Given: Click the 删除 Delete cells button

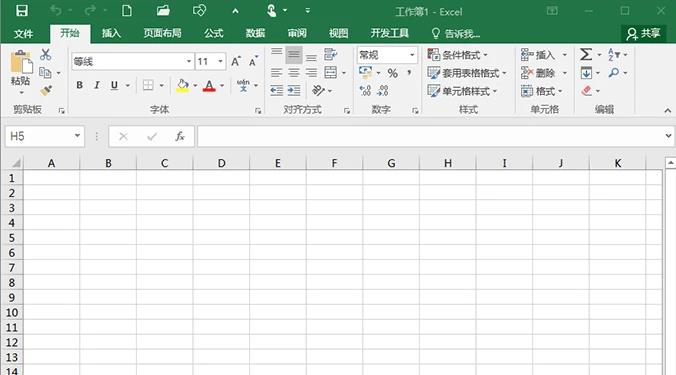Looking at the screenshot, I should (544, 73).
